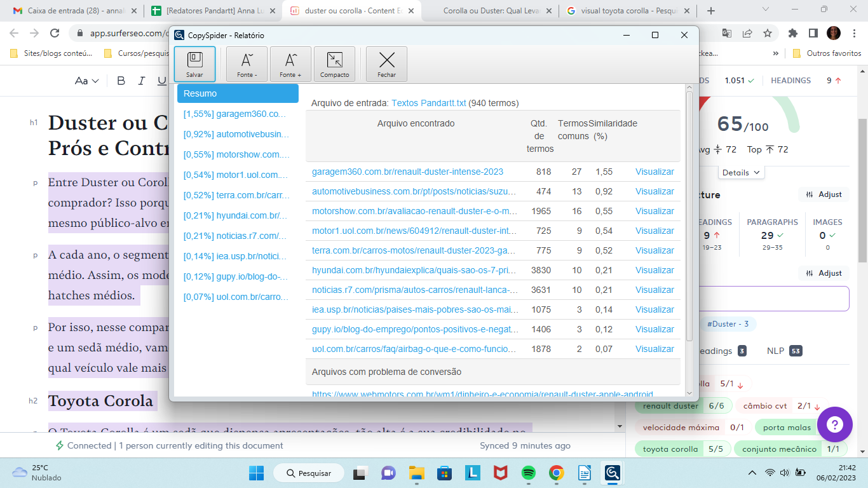This screenshot has height=488, width=868.
Task: Bookmark this page with the star icon
Action: [x=768, y=33]
